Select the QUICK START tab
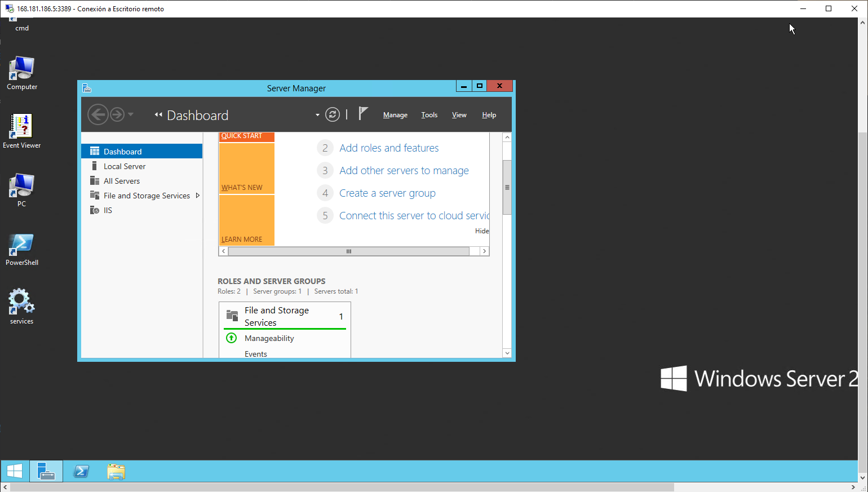Viewport: 868px width, 492px height. [x=246, y=136]
